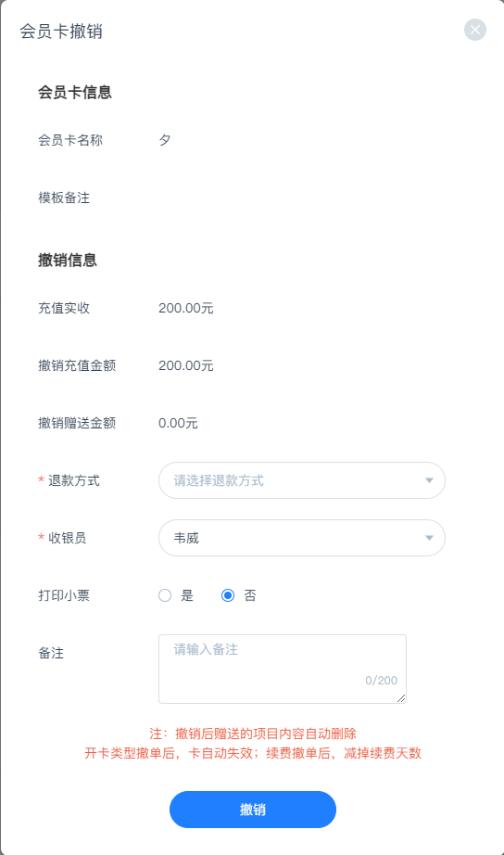504x855 pixels.
Task: Grab the 备注 textarea resize handle
Action: (401, 698)
